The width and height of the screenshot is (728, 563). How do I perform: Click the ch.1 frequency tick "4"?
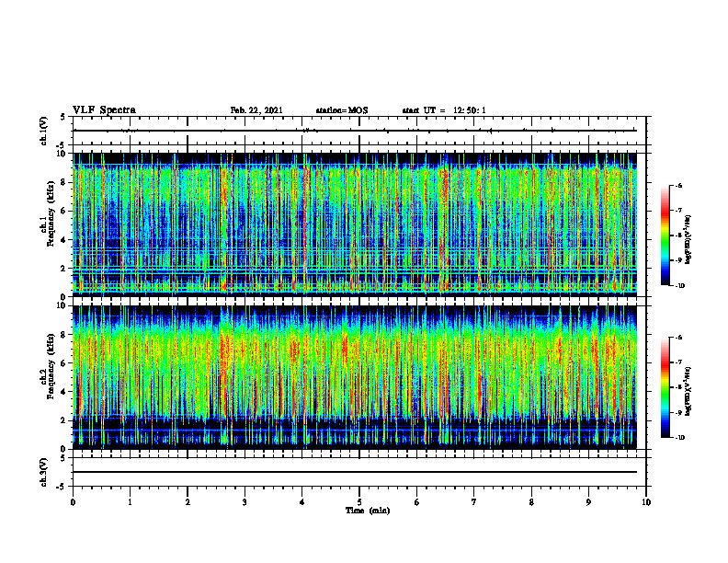pos(64,240)
